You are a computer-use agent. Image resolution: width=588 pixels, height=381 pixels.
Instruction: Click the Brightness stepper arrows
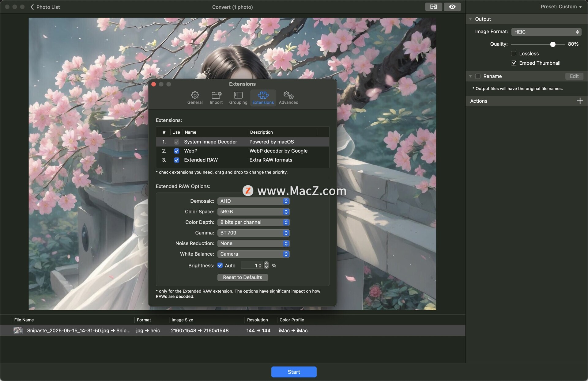[x=266, y=265]
